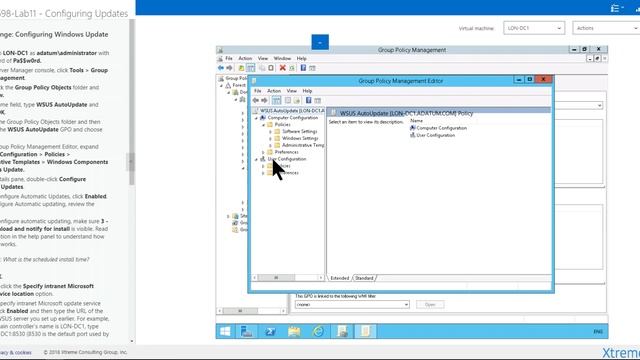Click the list icon in the top blue bar
The width and height of the screenshot is (640, 360).
click(616, 8)
